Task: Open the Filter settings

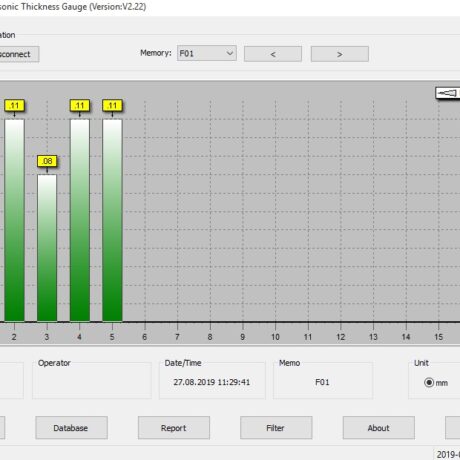Action: point(276,428)
